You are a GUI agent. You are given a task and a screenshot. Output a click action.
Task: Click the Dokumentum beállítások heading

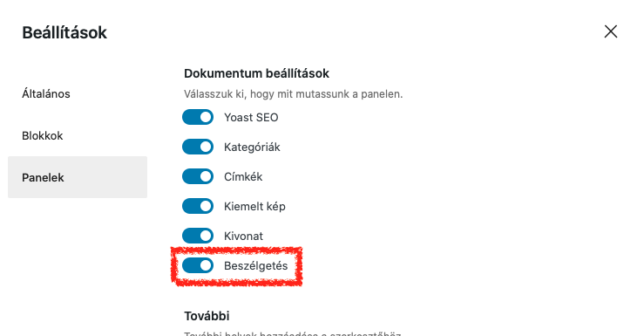pos(257,73)
